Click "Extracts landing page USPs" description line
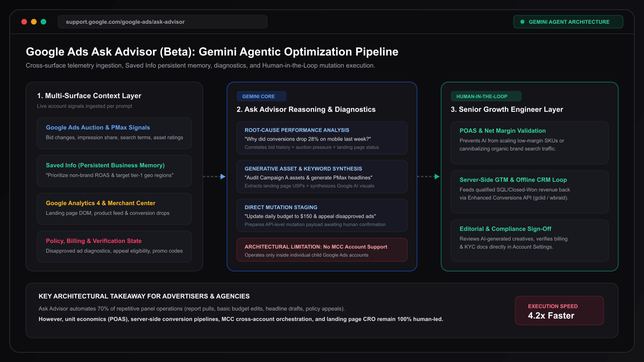644x362 pixels. (x=310, y=186)
